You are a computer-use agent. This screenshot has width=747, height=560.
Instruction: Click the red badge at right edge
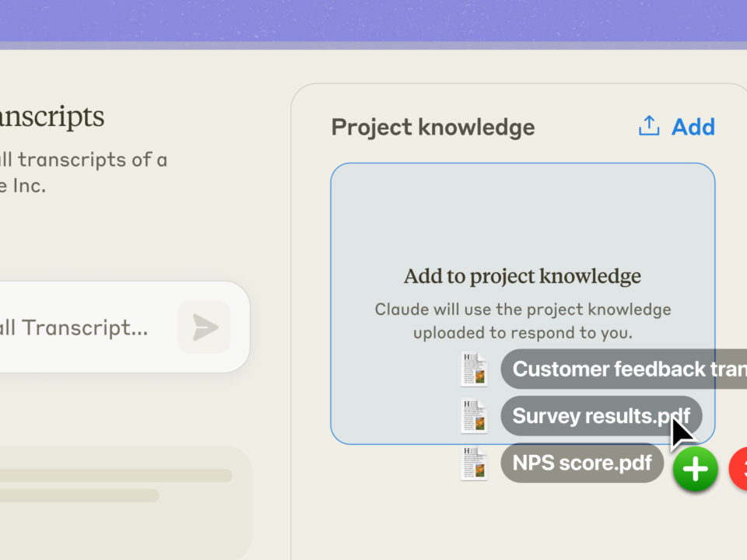(x=739, y=469)
